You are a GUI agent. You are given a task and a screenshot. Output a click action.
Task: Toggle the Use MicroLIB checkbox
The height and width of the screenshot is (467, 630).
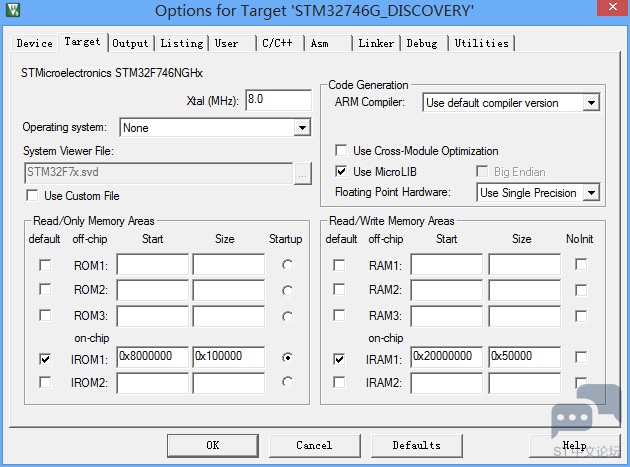point(342,172)
